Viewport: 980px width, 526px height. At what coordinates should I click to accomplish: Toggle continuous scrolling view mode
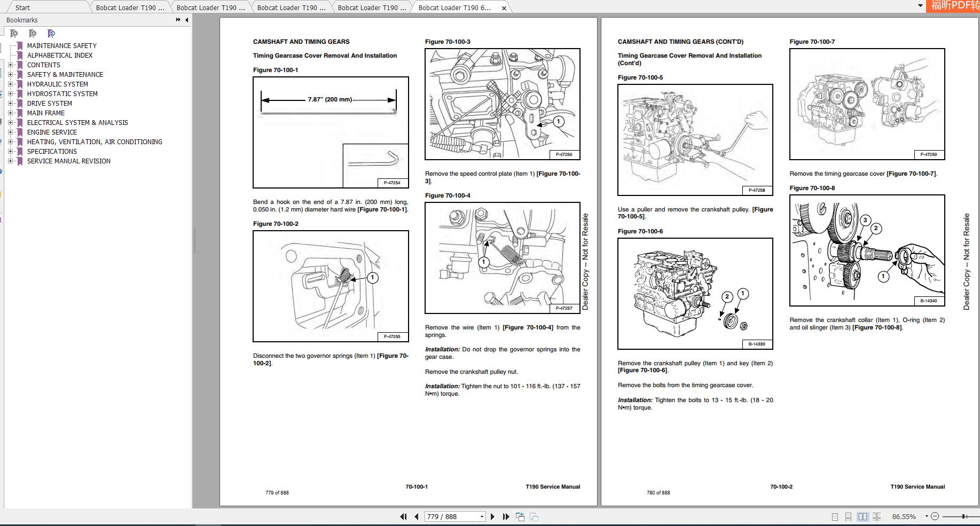(x=848, y=517)
